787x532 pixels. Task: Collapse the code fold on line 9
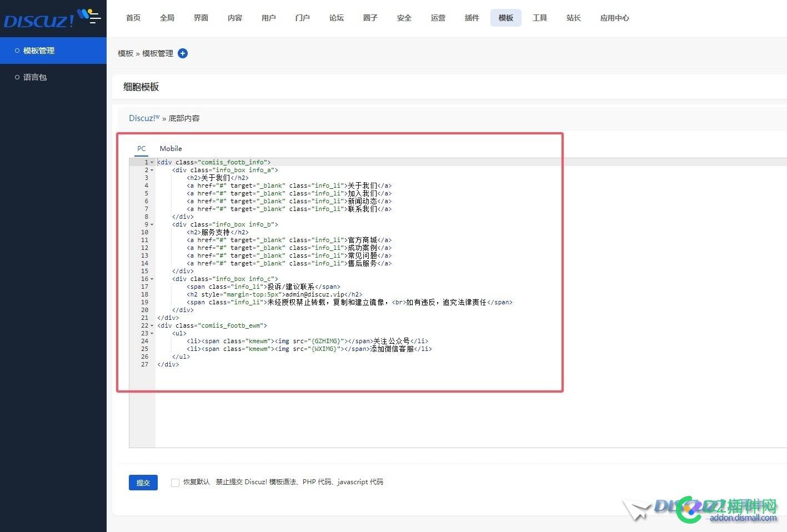click(152, 225)
